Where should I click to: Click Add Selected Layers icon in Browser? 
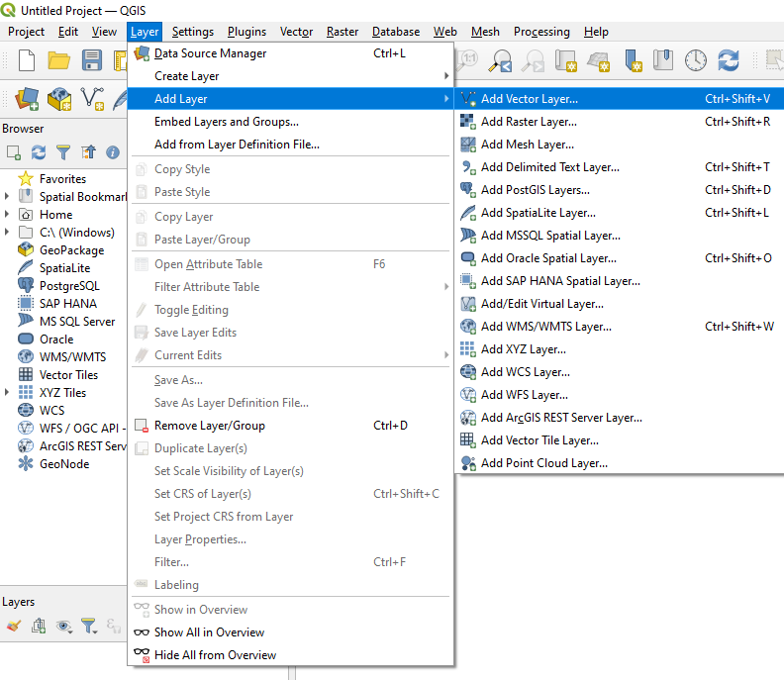pos(14,152)
